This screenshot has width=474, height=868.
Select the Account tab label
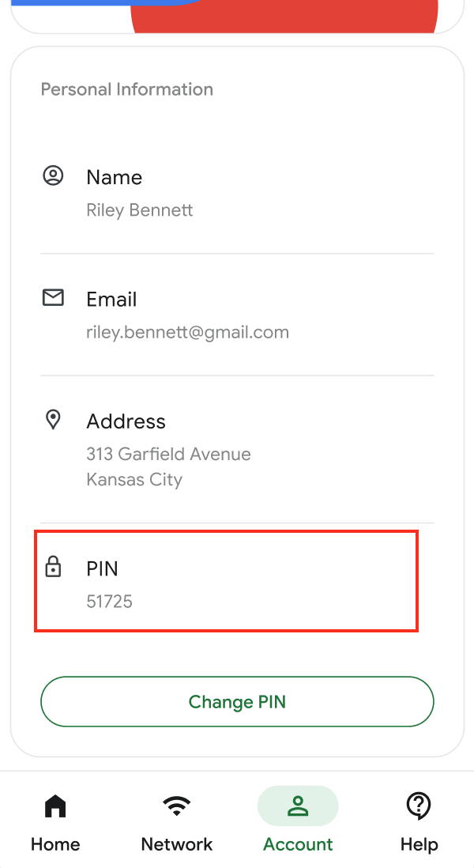point(298,844)
